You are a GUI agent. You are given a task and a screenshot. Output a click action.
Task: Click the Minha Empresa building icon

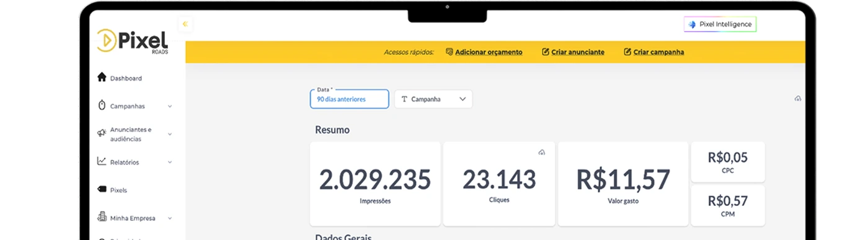coord(102,217)
